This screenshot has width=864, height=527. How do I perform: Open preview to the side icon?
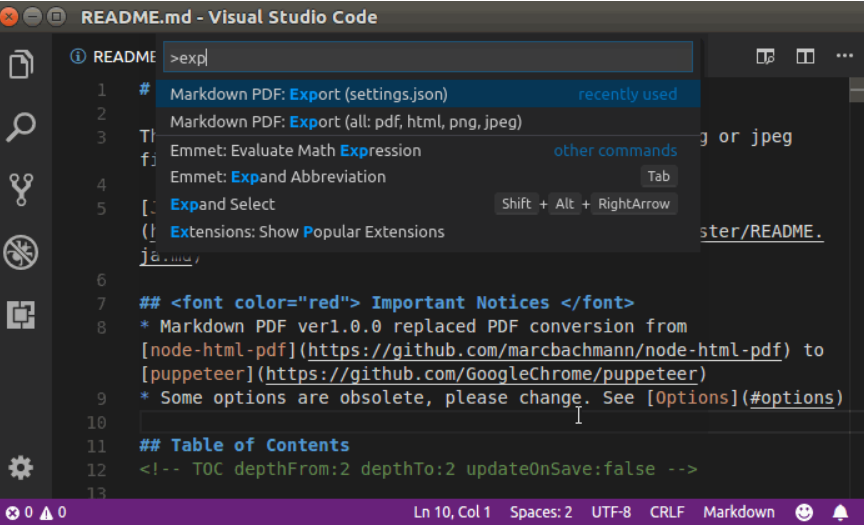click(765, 56)
